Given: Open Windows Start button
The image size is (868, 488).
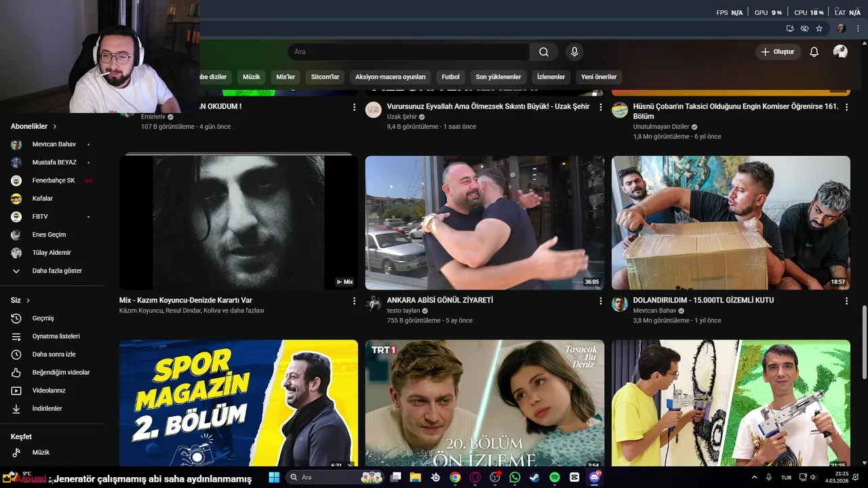Looking at the screenshot, I should [x=274, y=477].
